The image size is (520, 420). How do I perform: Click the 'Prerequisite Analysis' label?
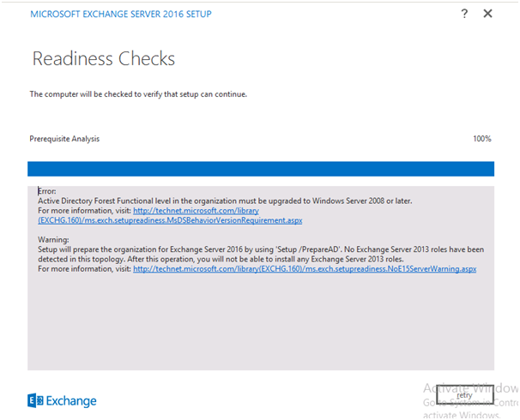coord(64,139)
